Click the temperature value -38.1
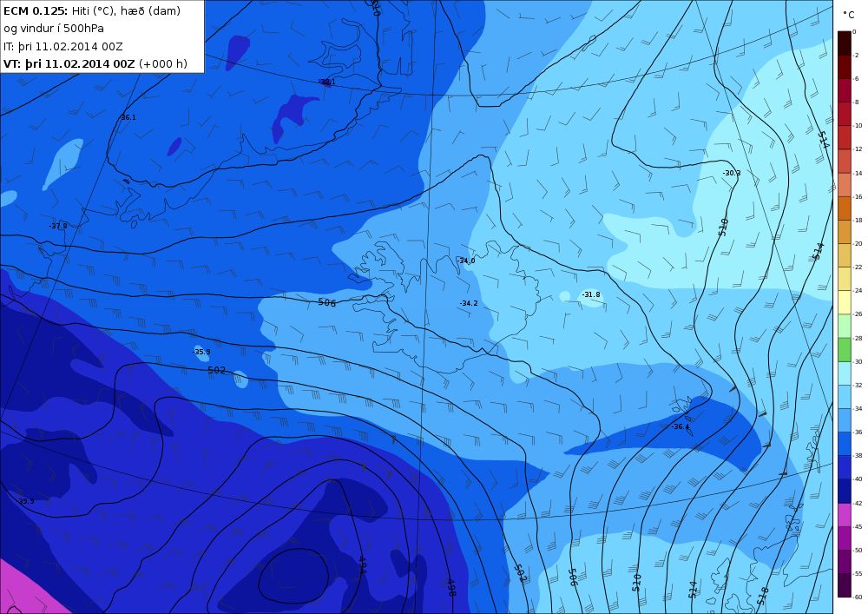 [326, 82]
